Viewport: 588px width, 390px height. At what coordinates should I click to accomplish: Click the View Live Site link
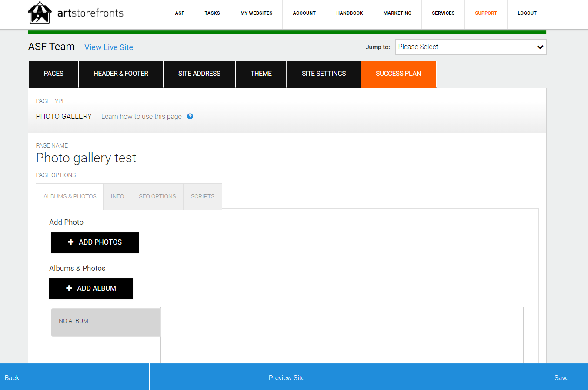[109, 47]
